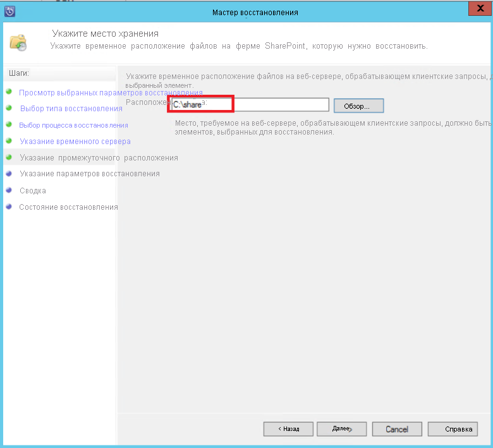Click the green bullet beside Указание промежуточного расположения
Viewport: 493px width, 448px height.
(x=9, y=157)
